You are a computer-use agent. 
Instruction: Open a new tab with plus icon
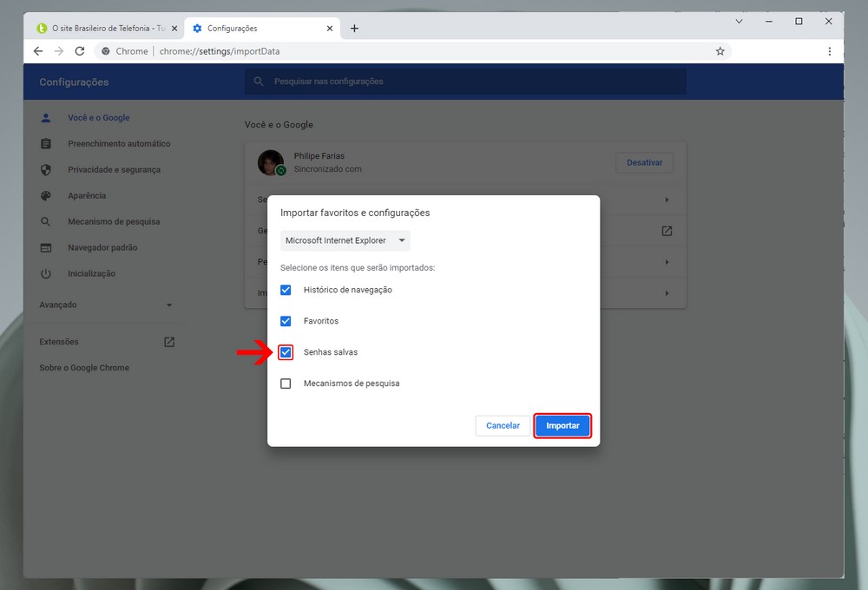pyautogui.click(x=354, y=29)
